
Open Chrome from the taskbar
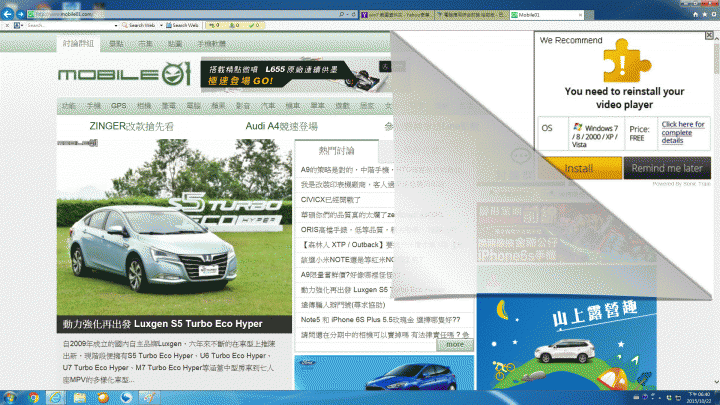34,397
